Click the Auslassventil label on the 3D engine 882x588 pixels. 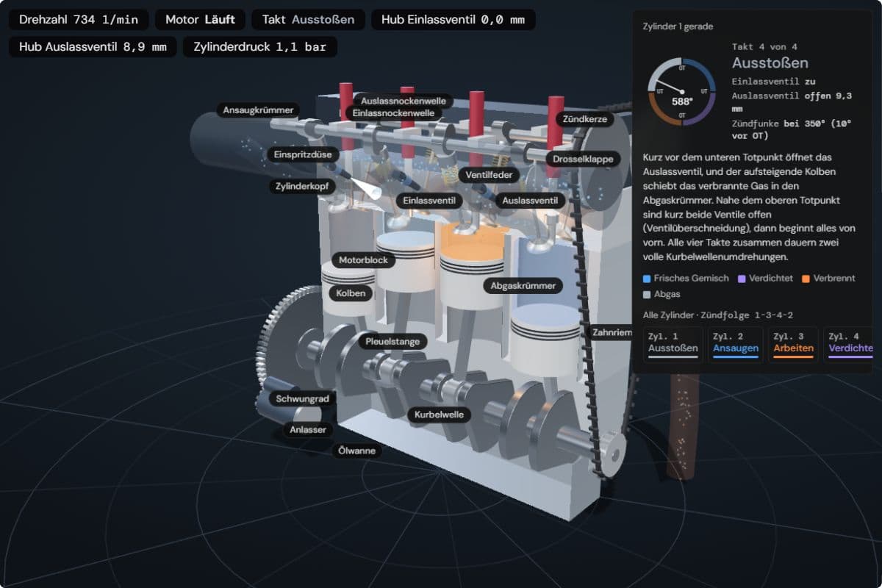point(529,201)
